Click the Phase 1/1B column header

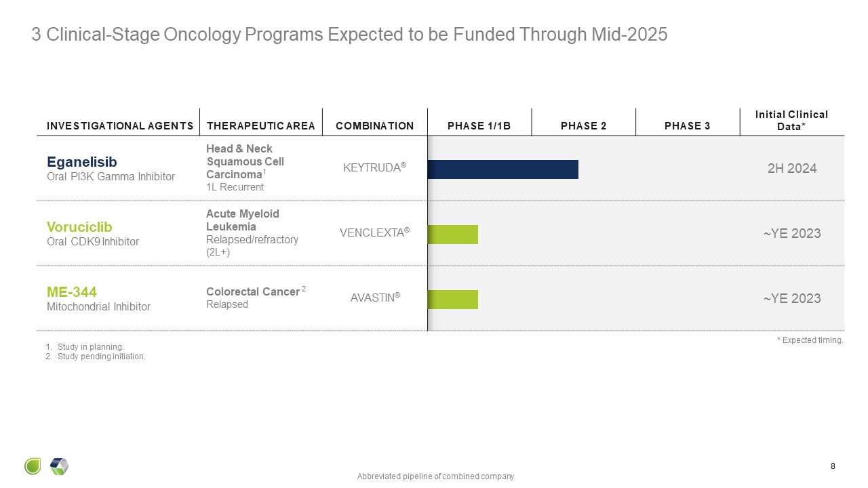[x=479, y=126]
